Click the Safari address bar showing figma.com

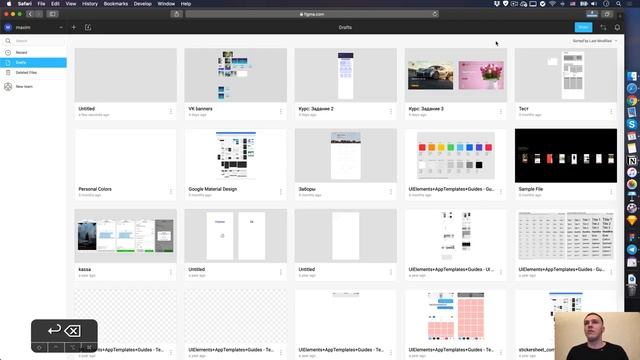(x=312, y=14)
